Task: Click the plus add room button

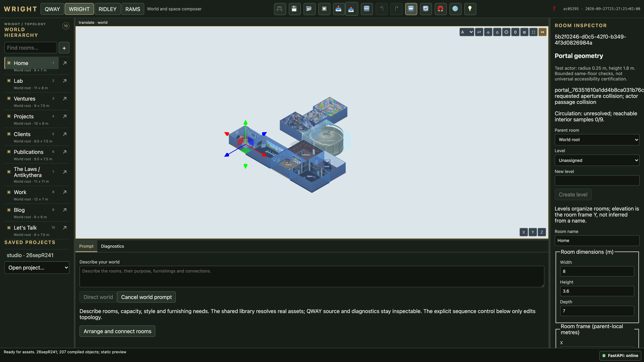Action: [64, 48]
